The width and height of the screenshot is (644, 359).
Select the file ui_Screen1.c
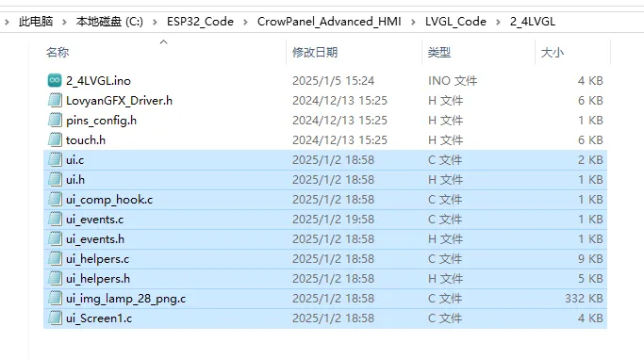99,318
